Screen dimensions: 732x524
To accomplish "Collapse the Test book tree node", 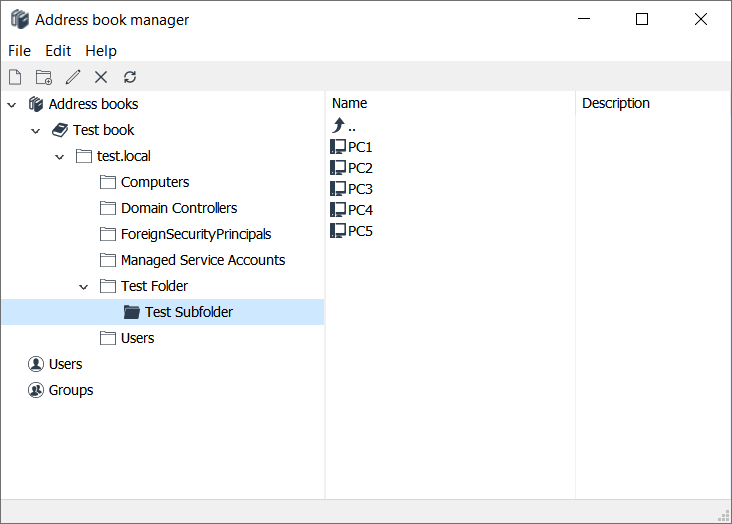I will 36,130.
